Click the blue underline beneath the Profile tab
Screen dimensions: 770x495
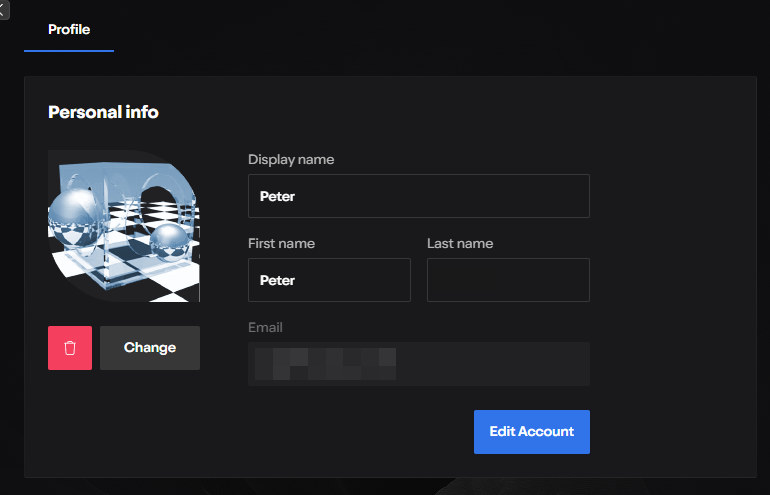pyautogui.click(x=69, y=50)
